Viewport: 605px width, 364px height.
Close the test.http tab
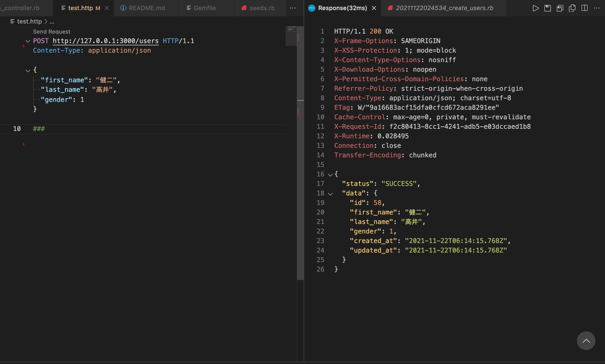[107, 8]
